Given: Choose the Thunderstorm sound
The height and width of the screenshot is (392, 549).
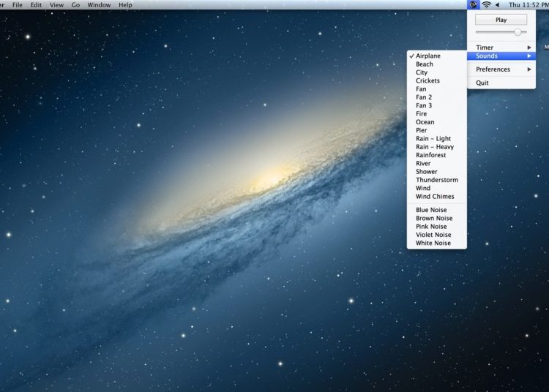Looking at the screenshot, I should pos(436,180).
